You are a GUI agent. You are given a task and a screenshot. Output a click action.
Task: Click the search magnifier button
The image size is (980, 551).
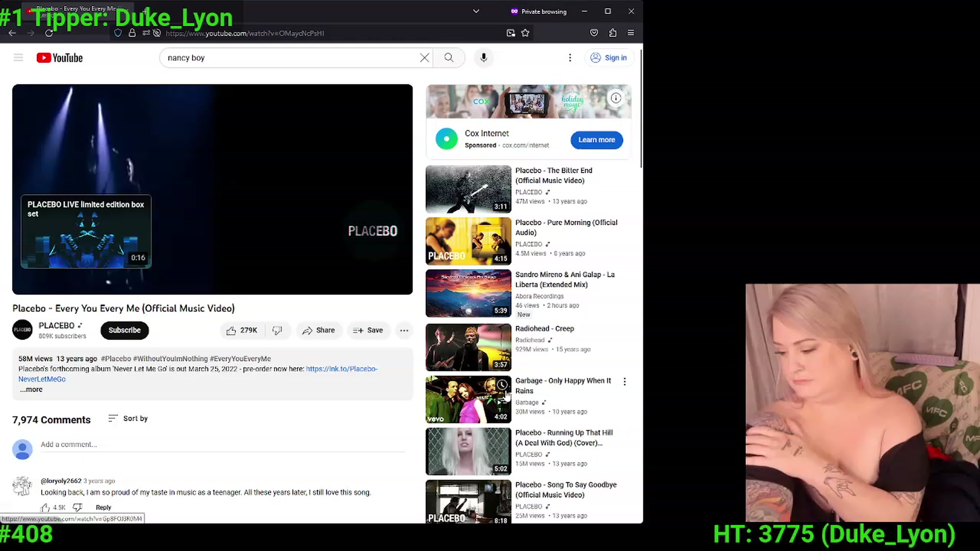449,58
